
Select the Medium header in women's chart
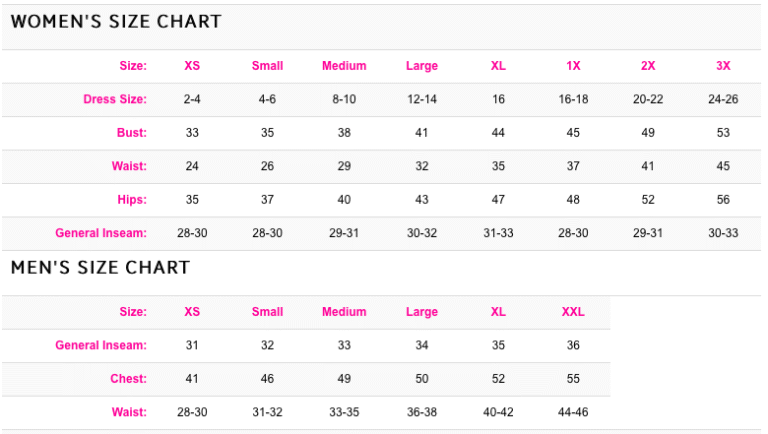[344, 66]
